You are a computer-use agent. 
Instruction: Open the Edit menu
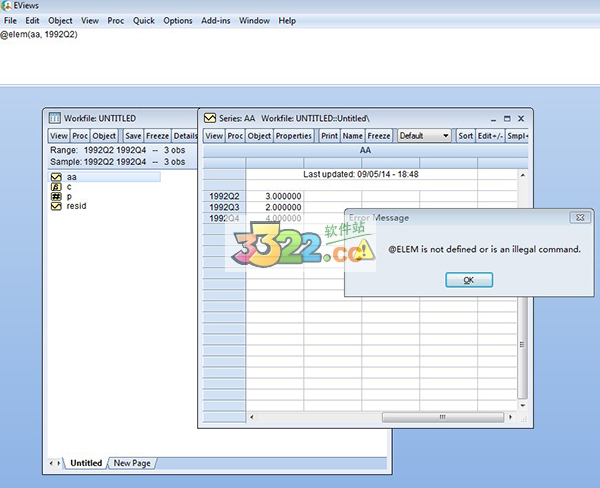33,21
